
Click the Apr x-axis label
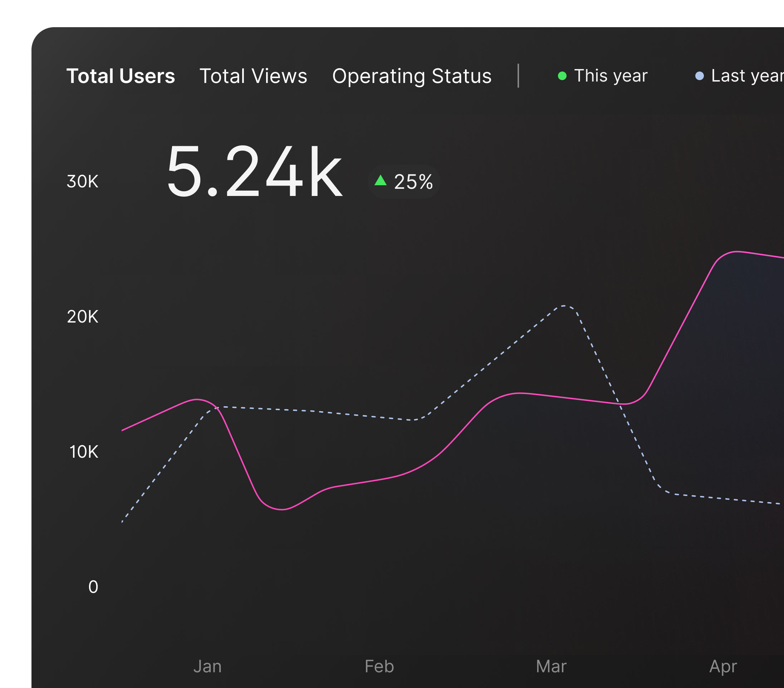(x=722, y=666)
